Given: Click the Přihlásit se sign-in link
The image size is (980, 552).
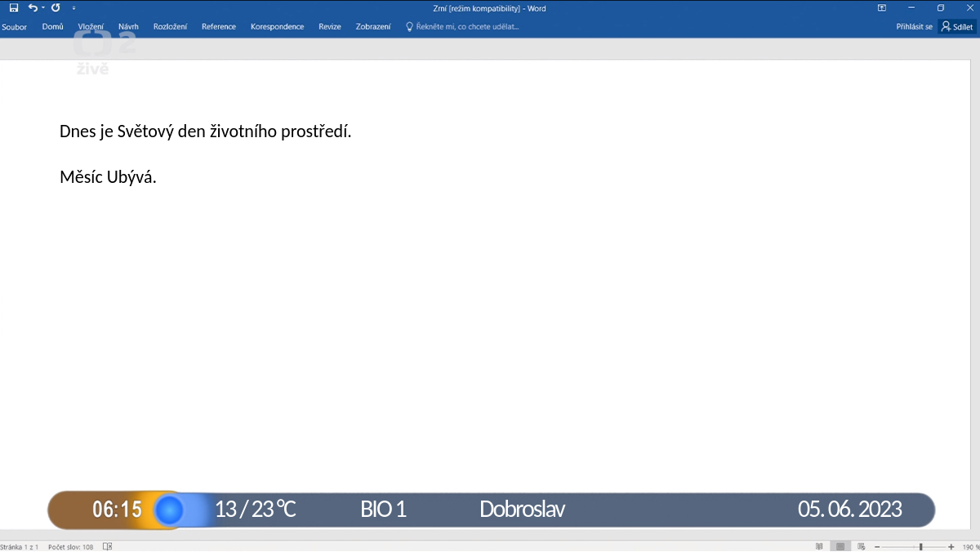Looking at the screenshot, I should [914, 27].
